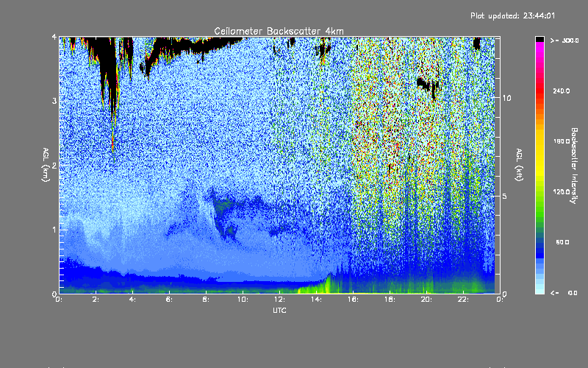The height and width of the screenshot is (368, 588).
Task: Click the '240.0' colorbar value
Action: tap(562, 91)
